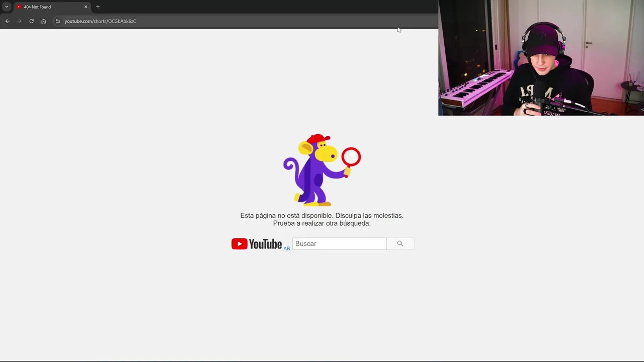Click the text 'Esta página no está disponible'
The height and width of the screenshot is (362, 644).
coord(287,216)
